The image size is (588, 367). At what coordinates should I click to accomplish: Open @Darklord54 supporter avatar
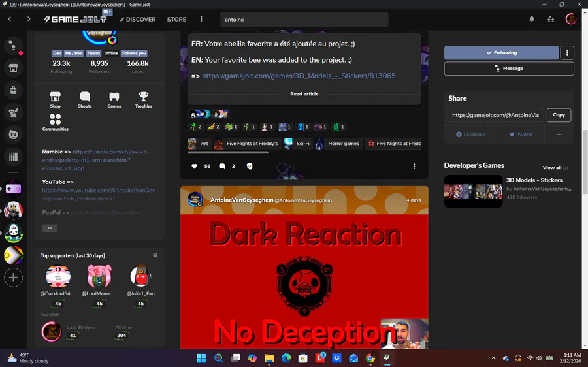coord(57,276)
